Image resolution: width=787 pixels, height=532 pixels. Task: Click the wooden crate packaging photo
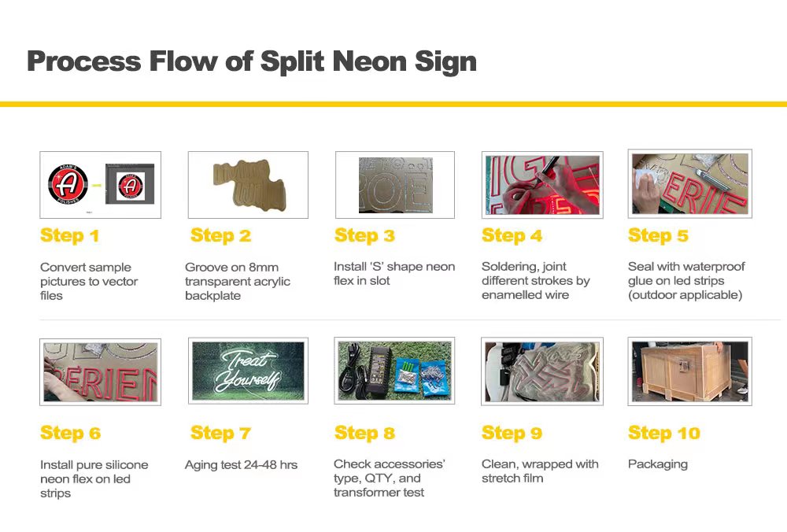tap(689, 371)
